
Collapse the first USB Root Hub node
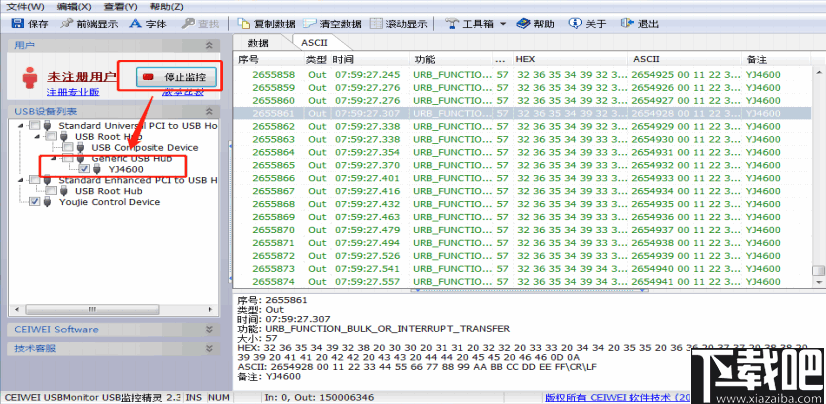pyautogui.click(x=37, y=136)
